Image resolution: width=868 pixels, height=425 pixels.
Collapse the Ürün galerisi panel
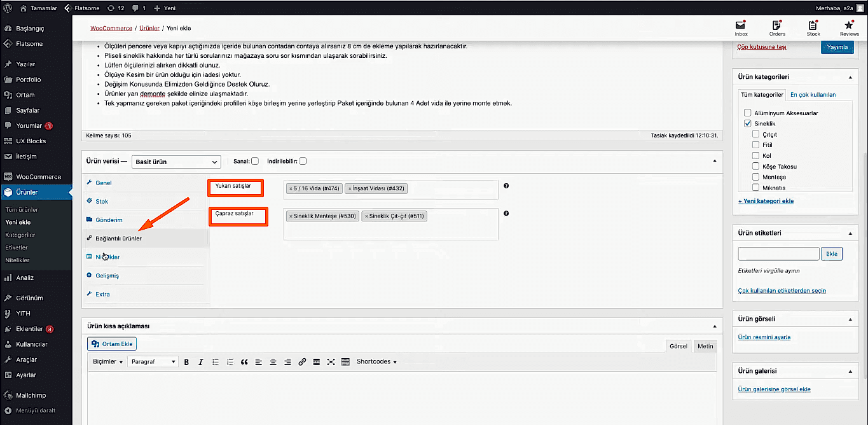coord(850,371)
